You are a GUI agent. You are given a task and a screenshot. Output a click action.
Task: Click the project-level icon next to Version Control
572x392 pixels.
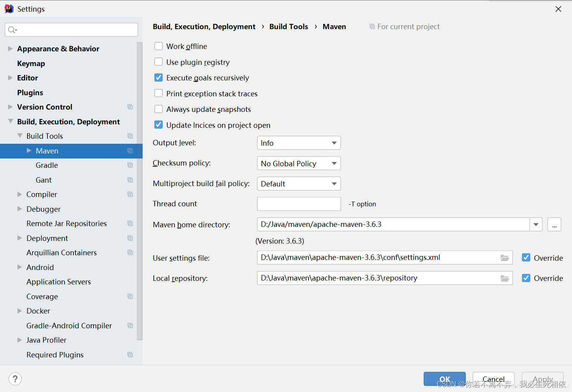(130, 107)
